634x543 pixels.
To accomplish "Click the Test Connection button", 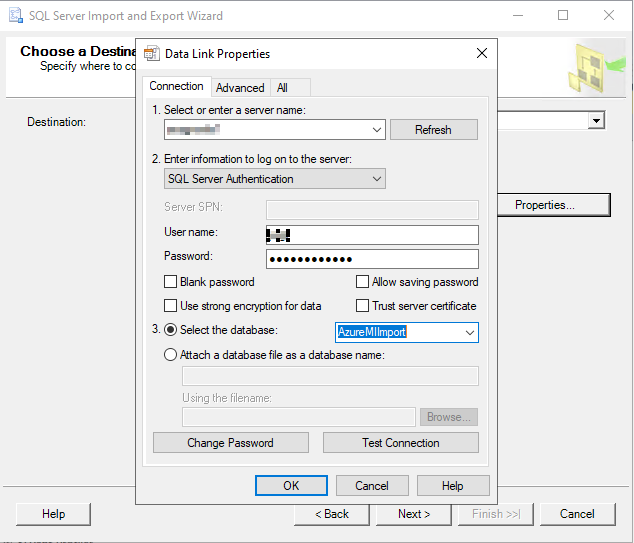I will (401, 443).
